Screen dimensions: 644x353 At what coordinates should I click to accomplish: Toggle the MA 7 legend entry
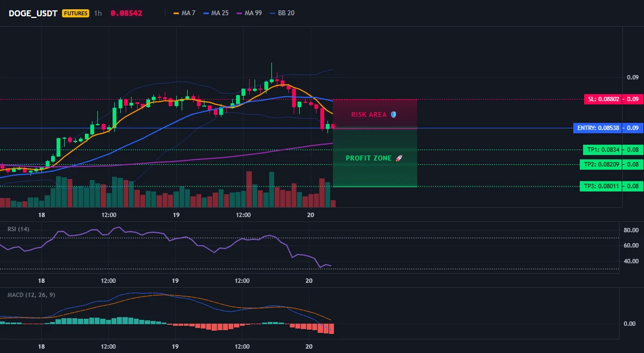[x=184, y=13]
